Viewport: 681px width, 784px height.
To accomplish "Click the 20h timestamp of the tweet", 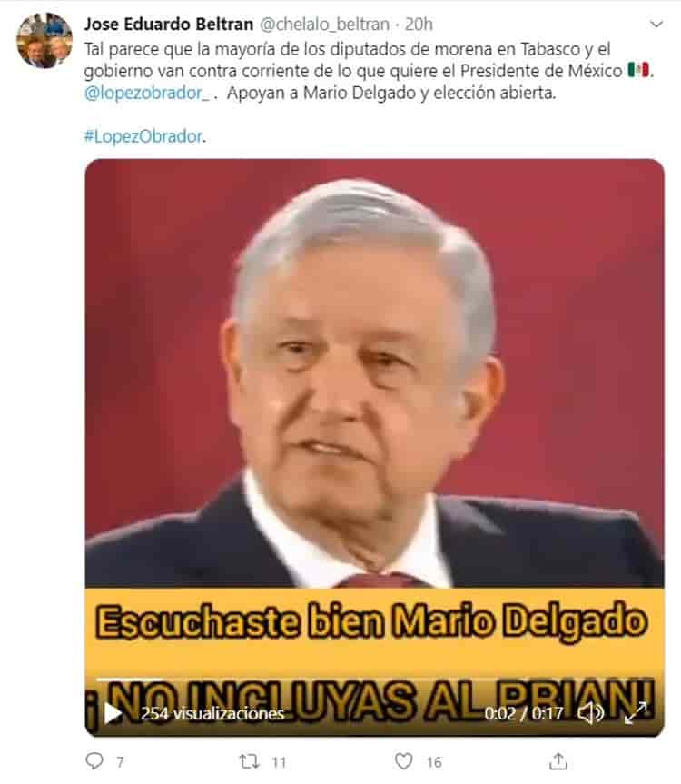I will 419,24.
